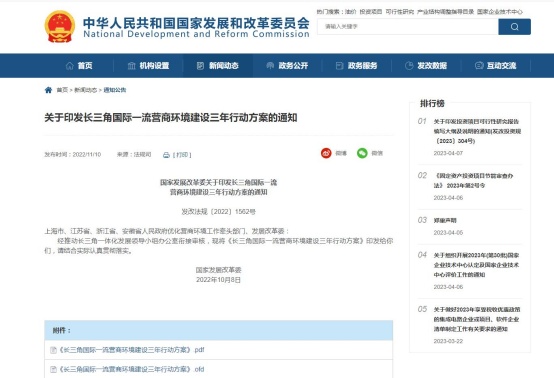Select the 新闻动态 navigation tab
This screenshot has width=554, height=378.
click(218, 66)
